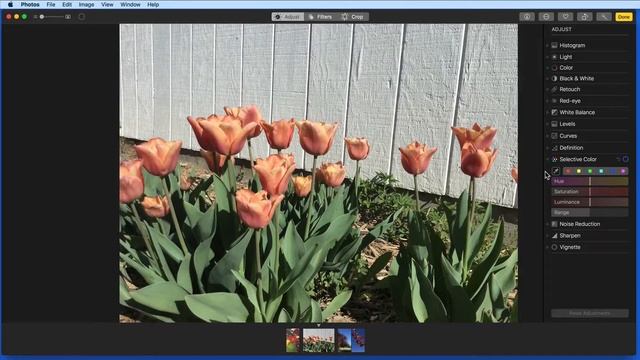Open the Apple menu
The width and height of the screenshot is (640, 360).
click(10, 4)
